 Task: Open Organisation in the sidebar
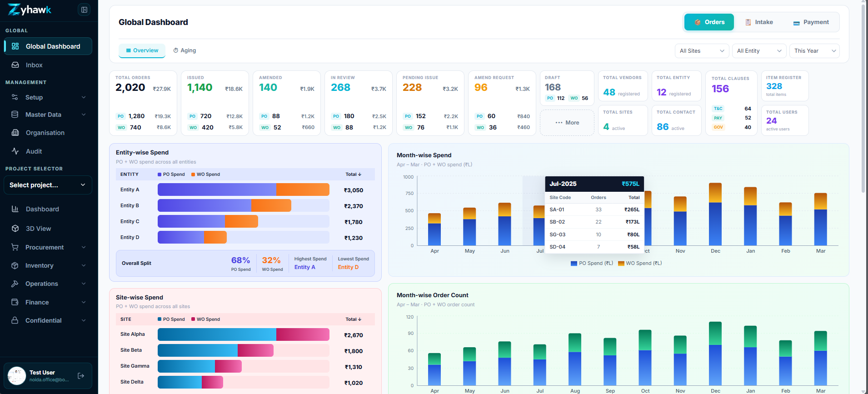click(x=48, y=133)
